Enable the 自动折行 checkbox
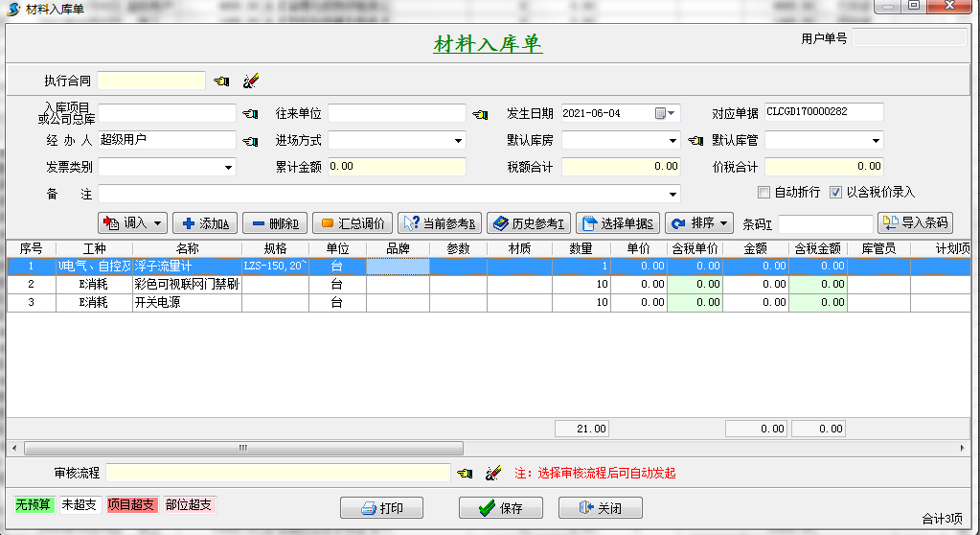The width and height of the screenshot is (980, 535). coord(764,192)
